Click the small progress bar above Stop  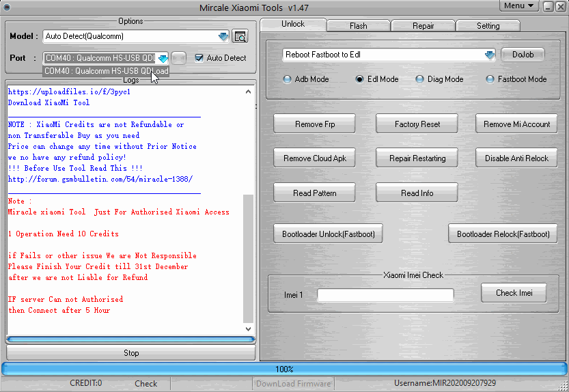point(130,339)
